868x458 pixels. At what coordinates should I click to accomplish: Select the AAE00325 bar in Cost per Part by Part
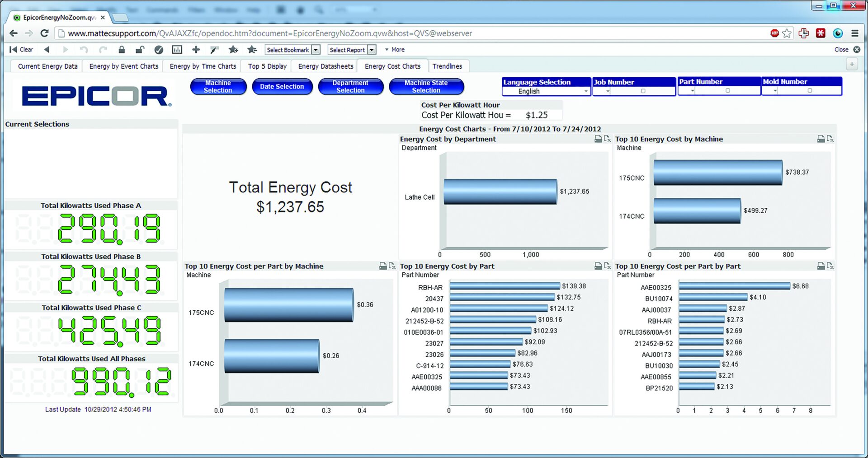(735, 286)
